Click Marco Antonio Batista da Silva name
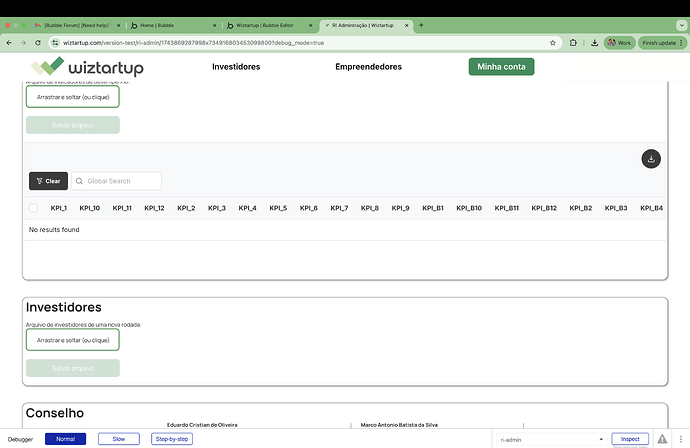690x448 pixels. click(x=399, y=425)
